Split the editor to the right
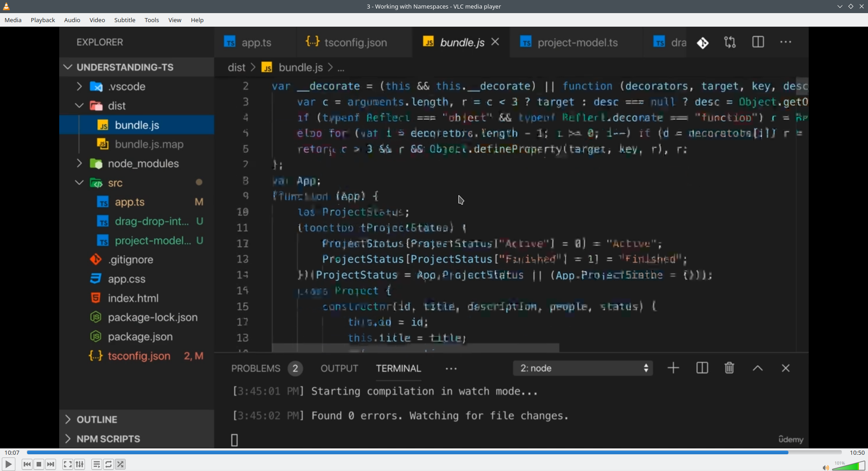 point(759,42)
